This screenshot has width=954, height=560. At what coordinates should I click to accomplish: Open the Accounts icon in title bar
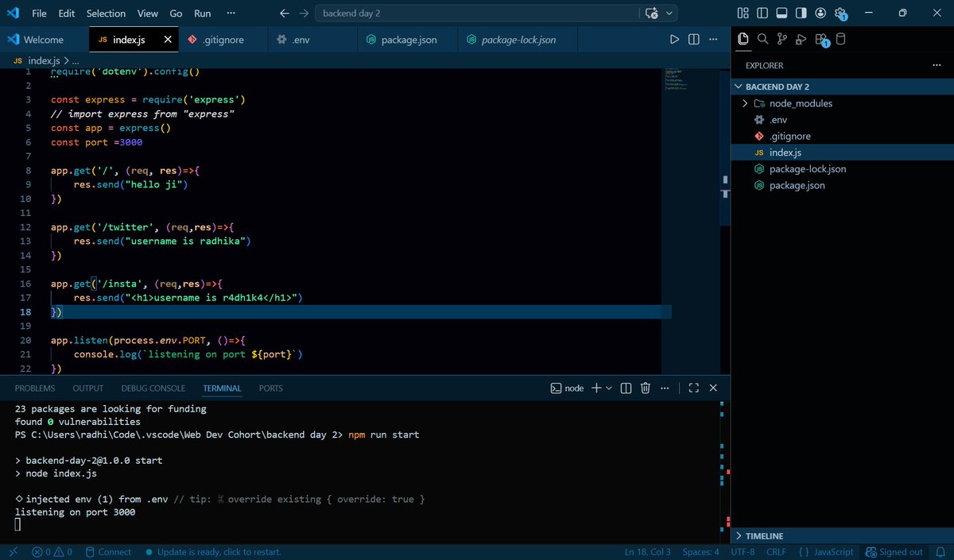point(820,13)
